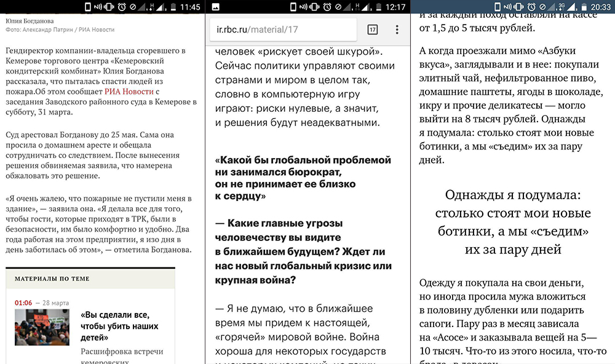615x364 pixels.
Task: Tap the paragraph starting «человек «рискует своей шкурой»
Action: click(x=305, y=87)
